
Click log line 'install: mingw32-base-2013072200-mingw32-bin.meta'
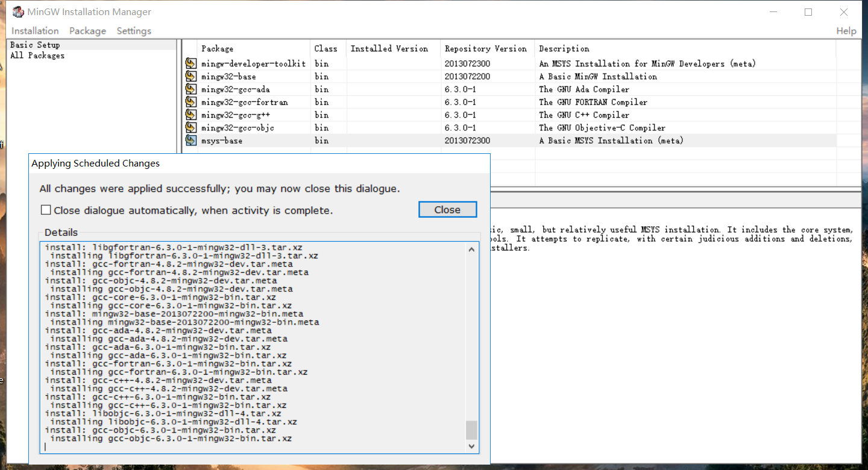(174, 314)
